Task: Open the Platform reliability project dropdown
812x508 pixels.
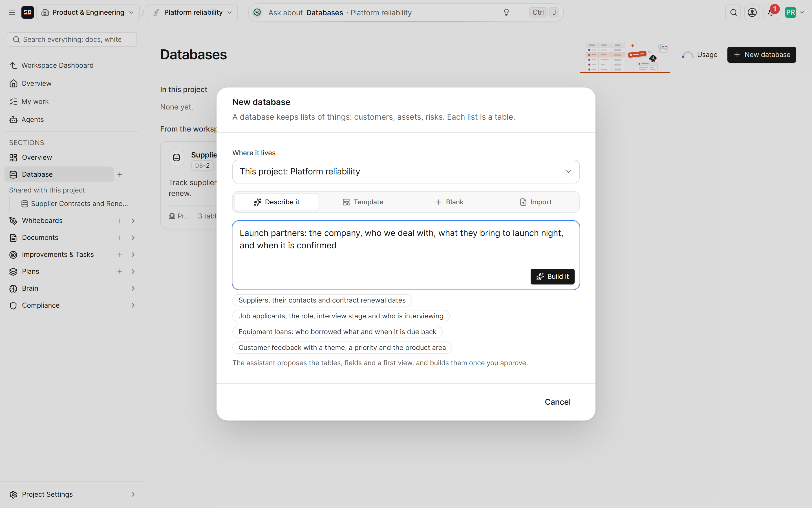Action: coord(192,12)
